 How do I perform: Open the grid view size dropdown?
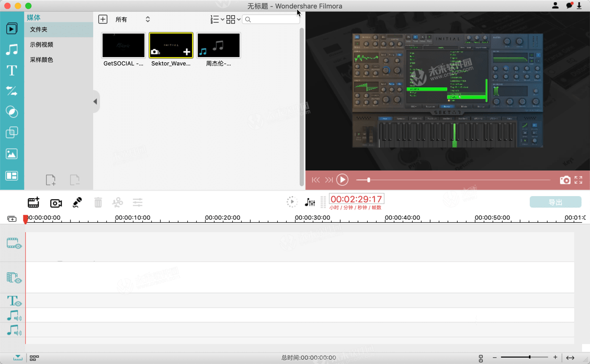click(x=233, y=19)
